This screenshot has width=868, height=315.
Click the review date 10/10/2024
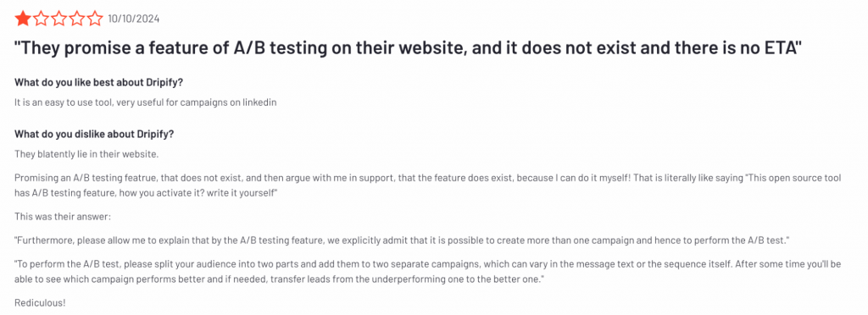pos(134,19)
